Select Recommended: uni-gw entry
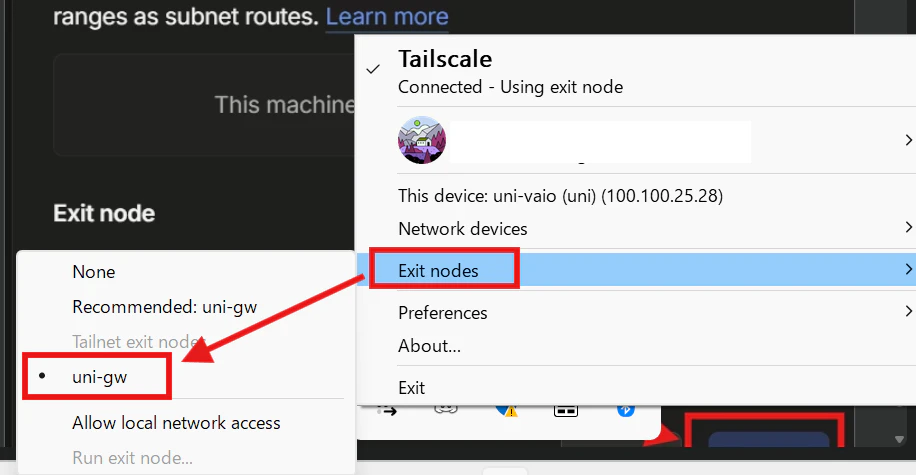Screen dimensions: 916x475 point(165,307)
